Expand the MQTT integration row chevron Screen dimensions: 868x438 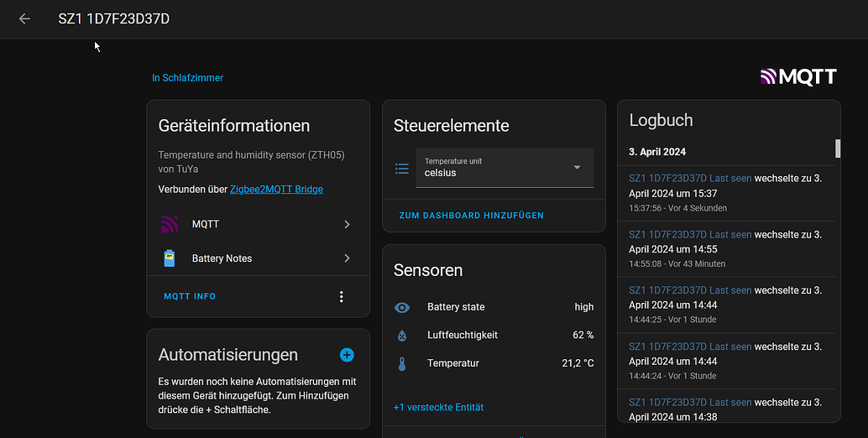[x=347, y=225]
